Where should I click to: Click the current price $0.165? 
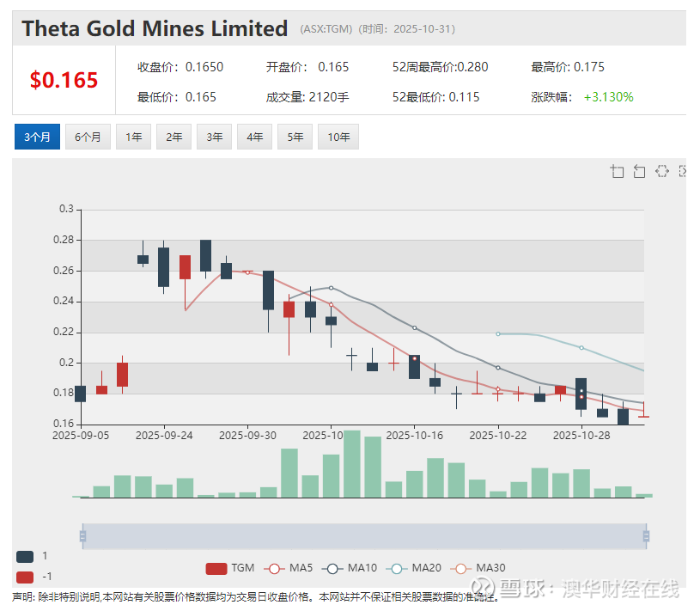point(64,81)
